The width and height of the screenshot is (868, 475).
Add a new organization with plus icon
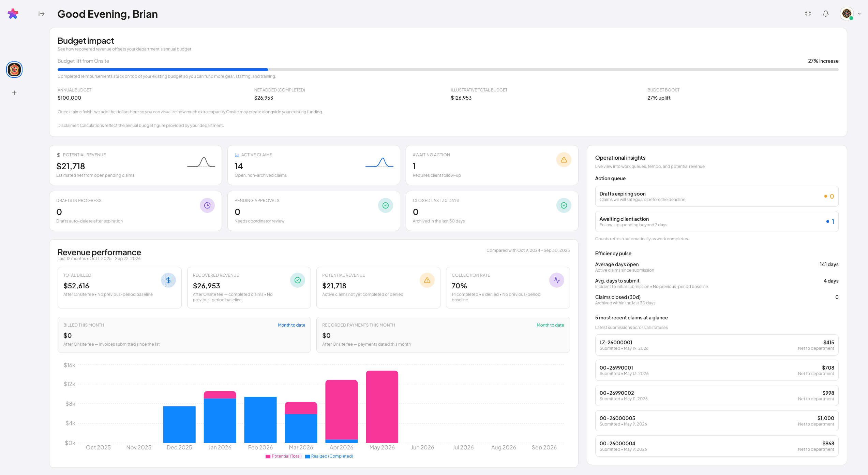(14, 93)
